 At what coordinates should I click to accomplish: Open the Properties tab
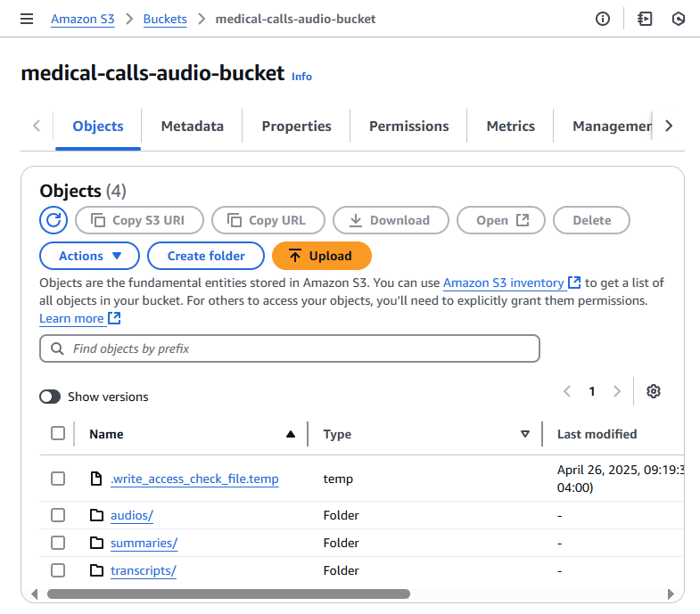pos(296,127)
